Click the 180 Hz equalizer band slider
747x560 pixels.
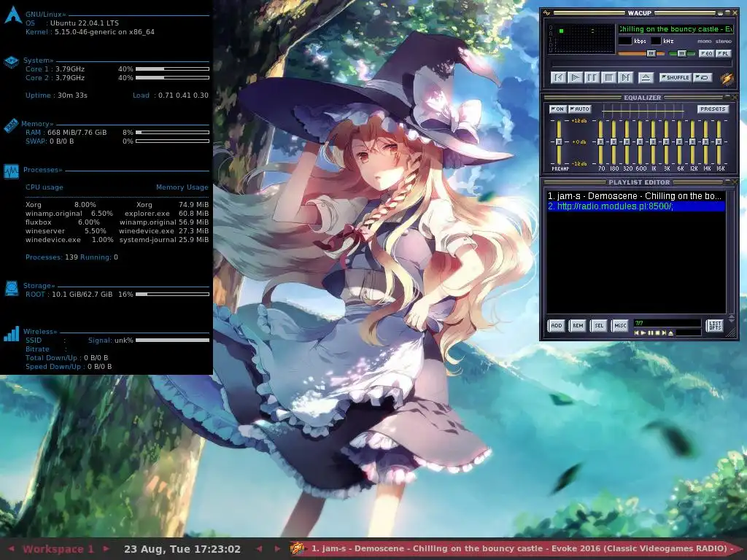(x=614, y=142)
